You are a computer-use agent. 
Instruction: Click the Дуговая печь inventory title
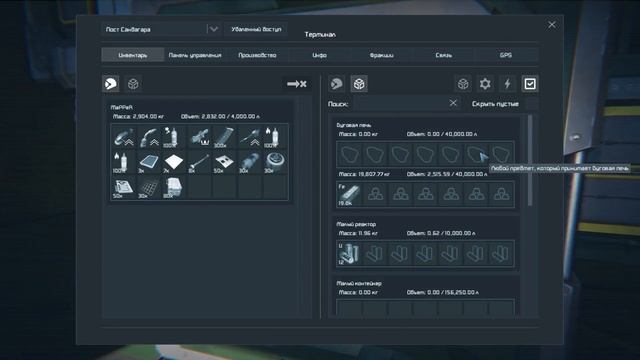pyautogui.click(x=353, y=125)
